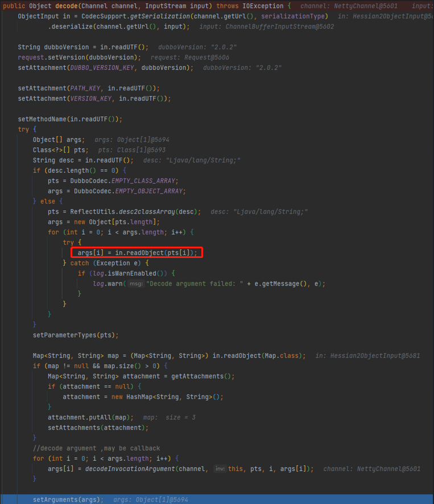Select the "Decode argument failed: " string
Screen dimensions: 434x504
coord(195,284)
